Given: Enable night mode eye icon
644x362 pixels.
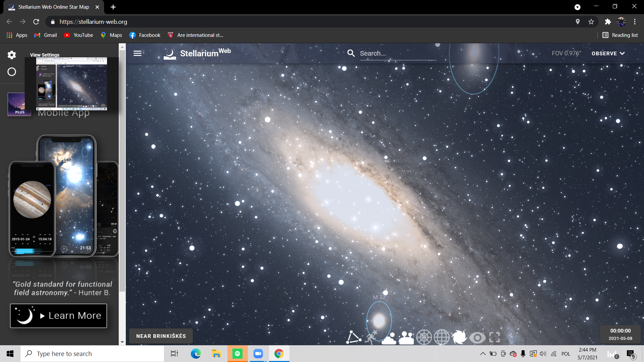Looking at the screenshot, I should 477,337.
